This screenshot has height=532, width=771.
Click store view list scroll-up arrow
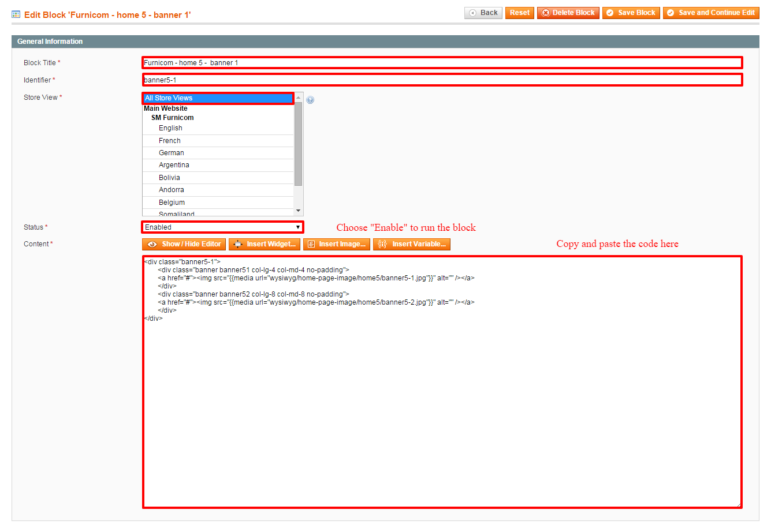coord(299,98)
